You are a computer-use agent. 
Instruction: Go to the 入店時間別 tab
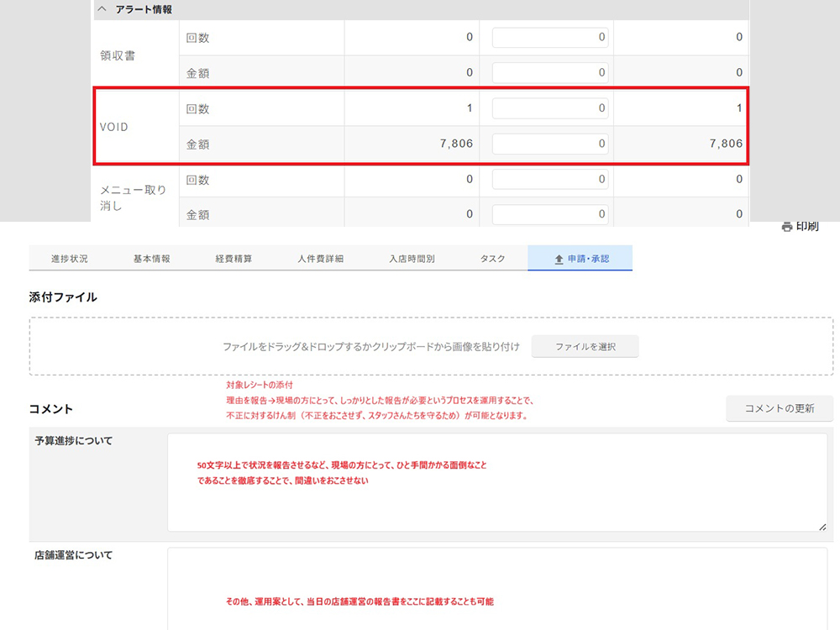point(412,259)
